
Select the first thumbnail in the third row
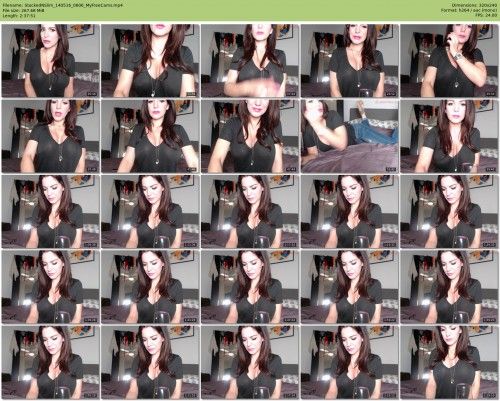click(50, 211)
